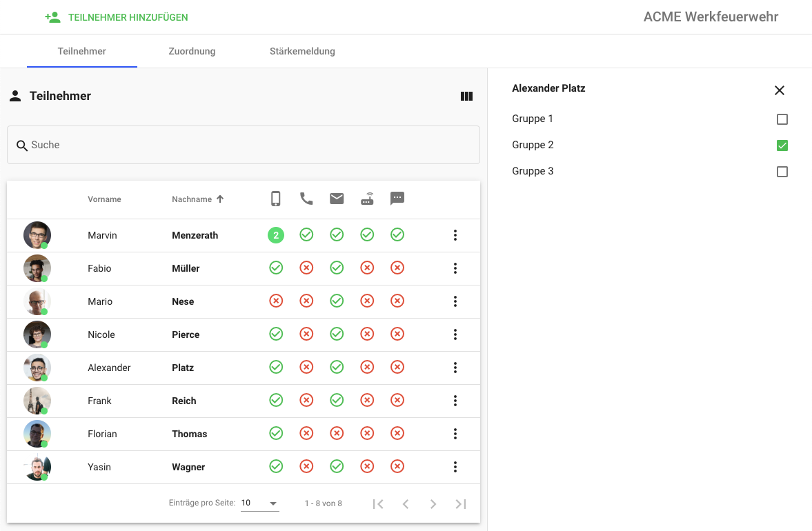Switch to the Zuordnung tab
The image size is (812, 531).
(192, 51)
